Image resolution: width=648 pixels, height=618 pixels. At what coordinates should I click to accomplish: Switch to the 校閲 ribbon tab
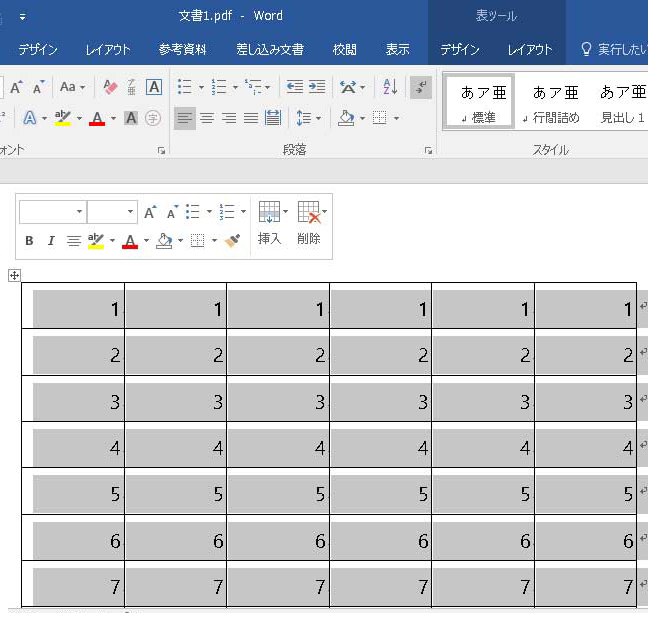(345, 49)
